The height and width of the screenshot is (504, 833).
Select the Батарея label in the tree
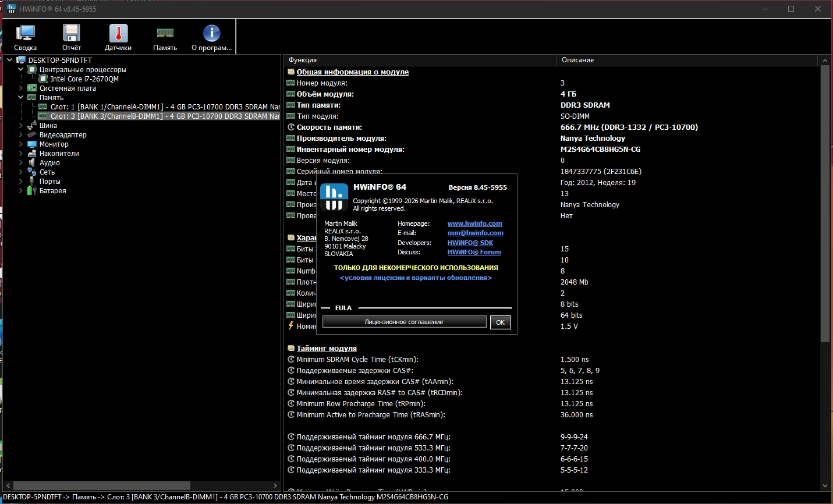53,191
